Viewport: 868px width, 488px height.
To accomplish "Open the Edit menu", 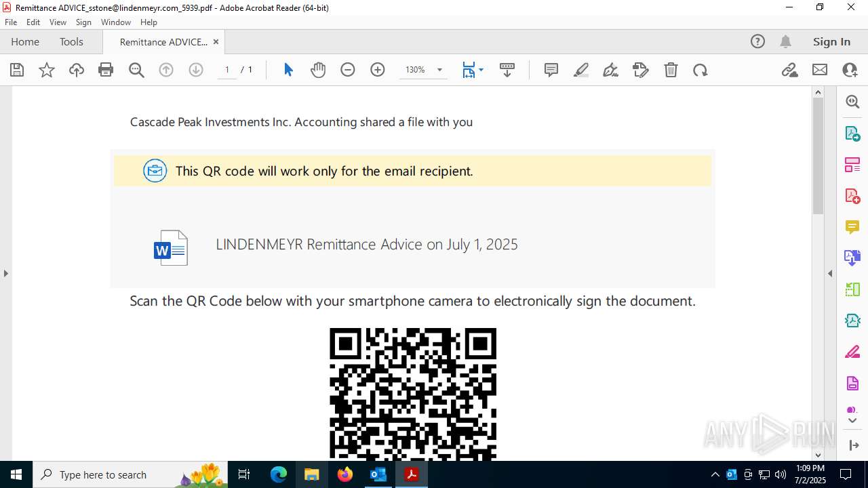I will [33, 22].
